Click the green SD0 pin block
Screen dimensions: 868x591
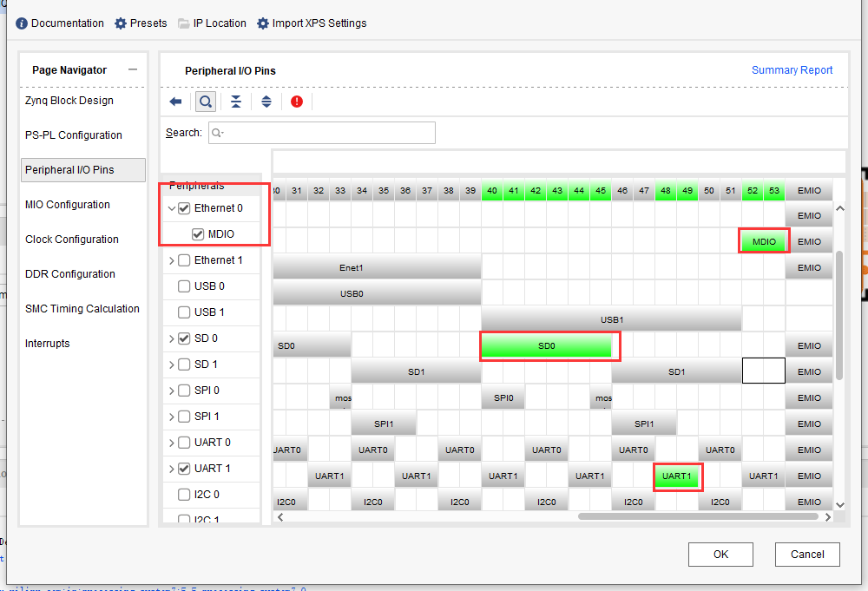coord(546,345)
